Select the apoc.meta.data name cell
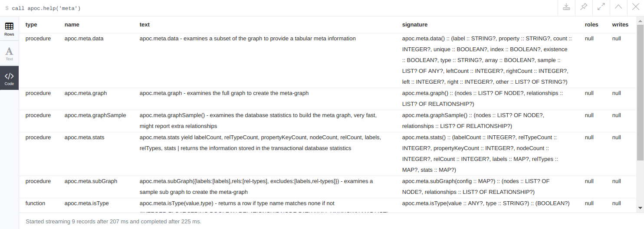This screenshot has width=644, height=229. click(x=84, y=39)
